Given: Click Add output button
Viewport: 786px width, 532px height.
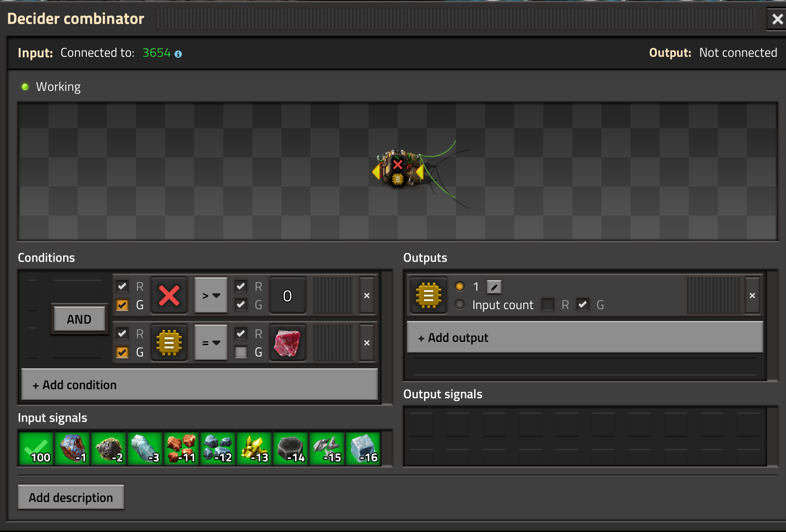Looking at the screenshot, I should 585,337.
